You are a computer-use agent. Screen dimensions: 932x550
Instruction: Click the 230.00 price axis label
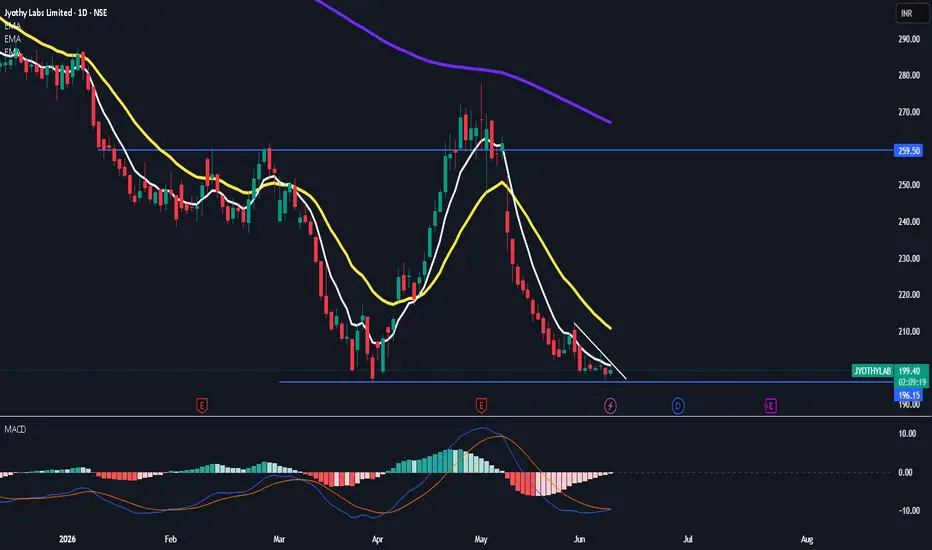909,259
